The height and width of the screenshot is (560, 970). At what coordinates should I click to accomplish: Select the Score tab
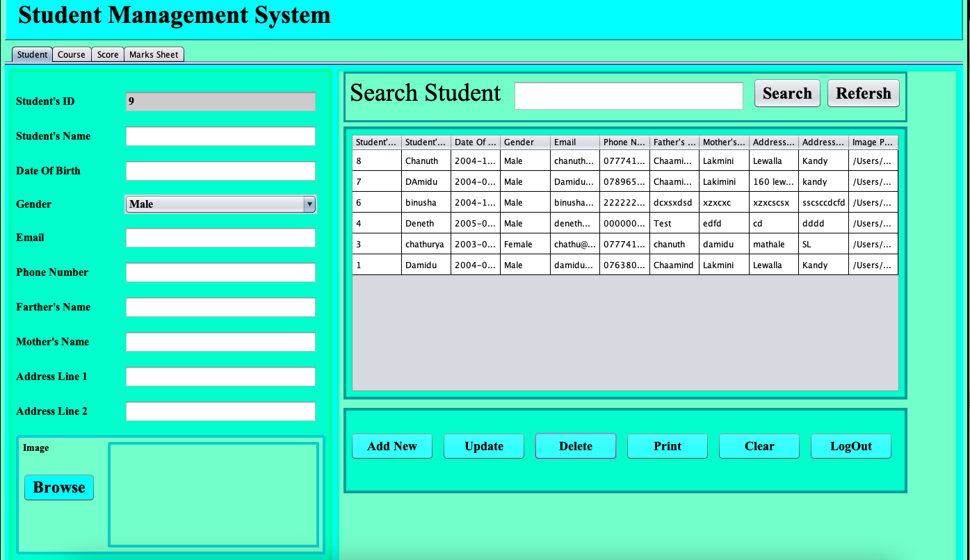point(107,53)
